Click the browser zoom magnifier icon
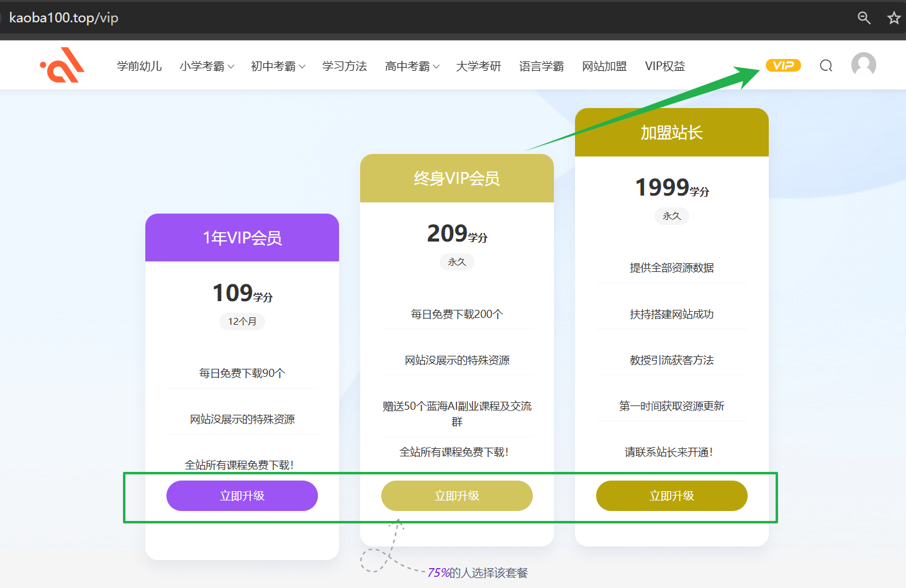Image resolution: width=906 pixels, height=588 pixels. (x=864, y=17)
